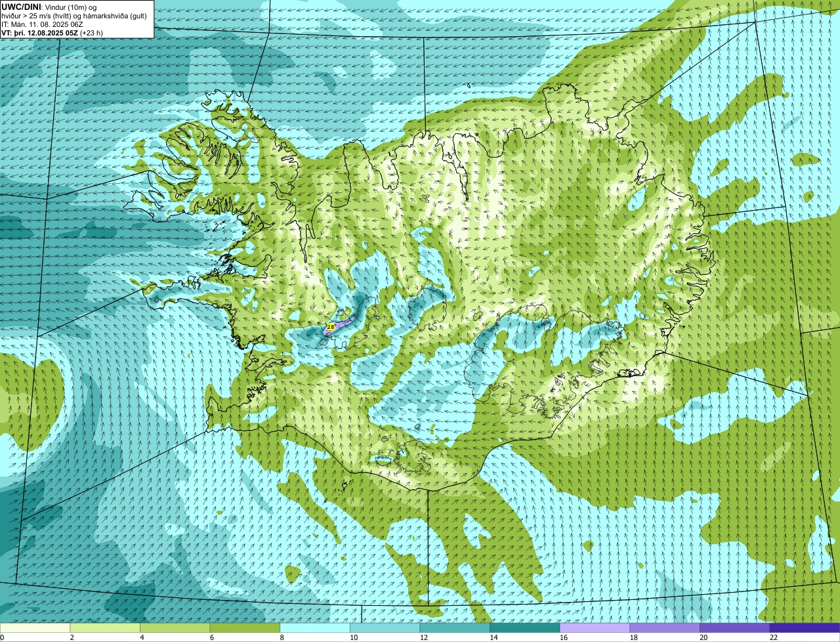Click the 6–8 m/s olive green legend swatch
The height and width of the screenshot is (642, 840).
tap(245, 628)
